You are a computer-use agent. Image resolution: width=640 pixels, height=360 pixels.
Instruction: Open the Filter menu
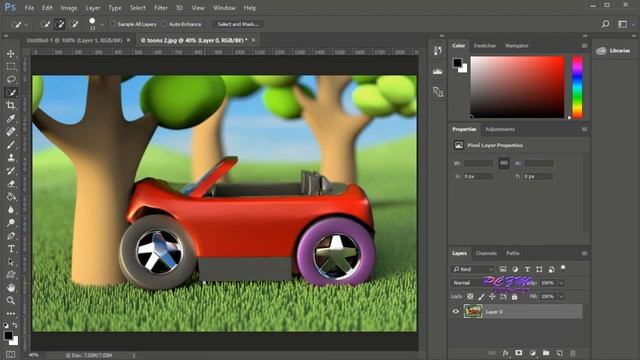[161, 8]
